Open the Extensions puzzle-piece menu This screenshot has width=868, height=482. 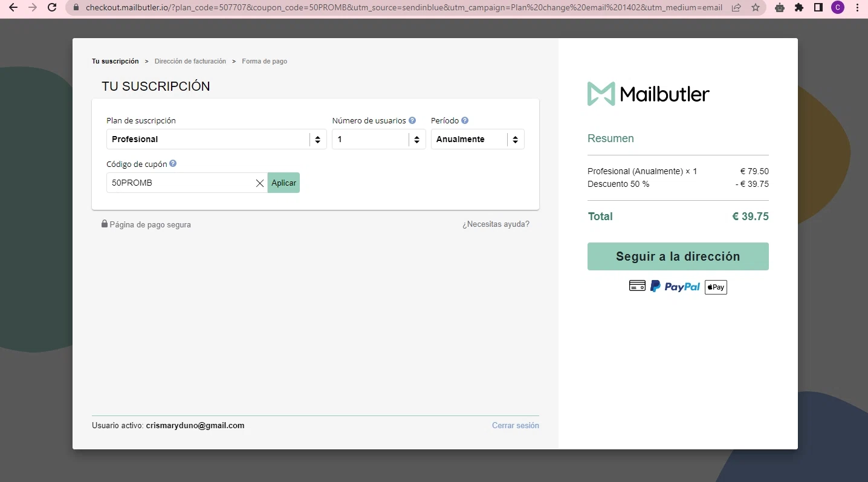tap(799, 8)
